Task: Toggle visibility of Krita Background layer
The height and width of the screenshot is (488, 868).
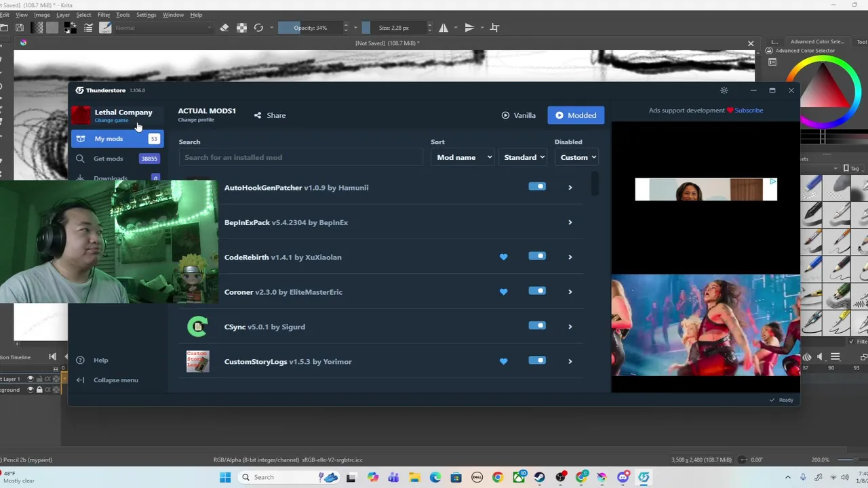Action: 30,390
